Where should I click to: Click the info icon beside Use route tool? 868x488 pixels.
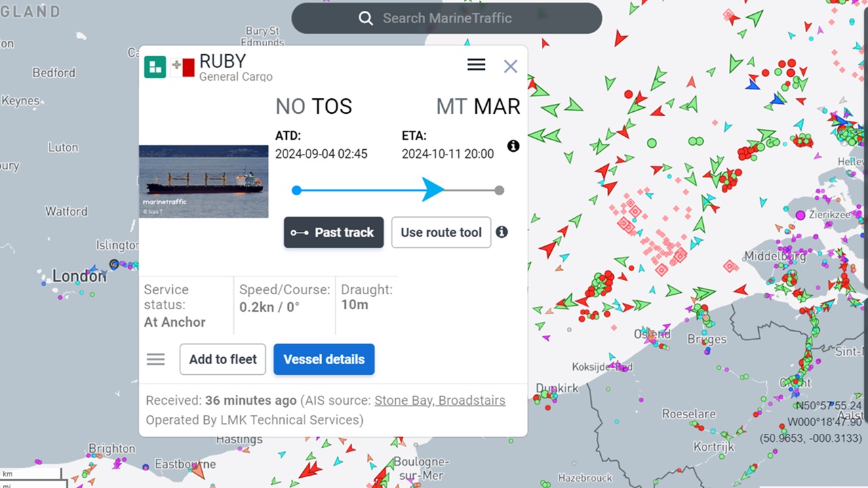502,232
